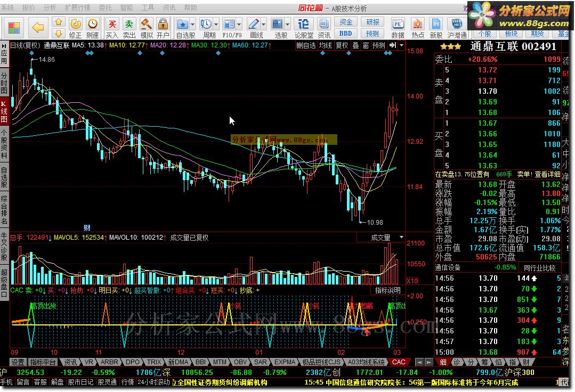Toggle 预测 forecast on chart
This screenshot has height=392, width=575.
point(379,45)
